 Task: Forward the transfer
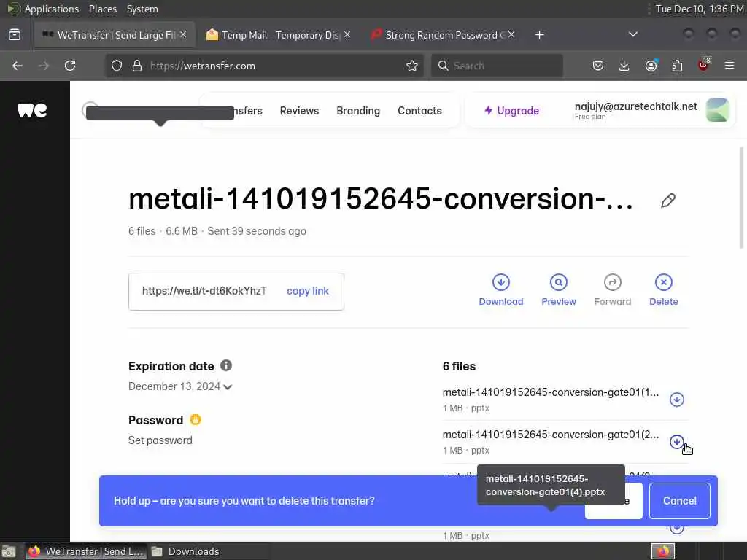click(612, 290)
